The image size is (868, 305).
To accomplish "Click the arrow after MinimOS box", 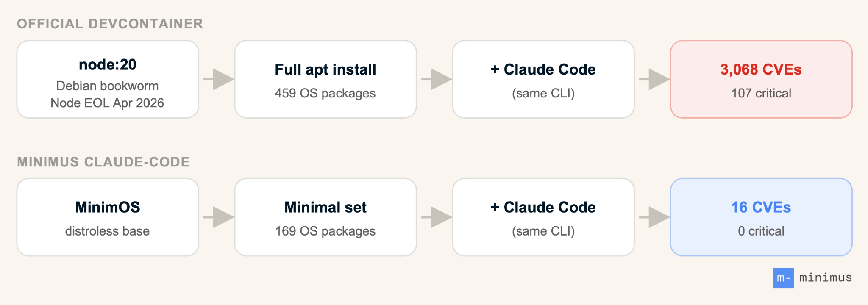I will pyautogui.click(x=219, y=217).
